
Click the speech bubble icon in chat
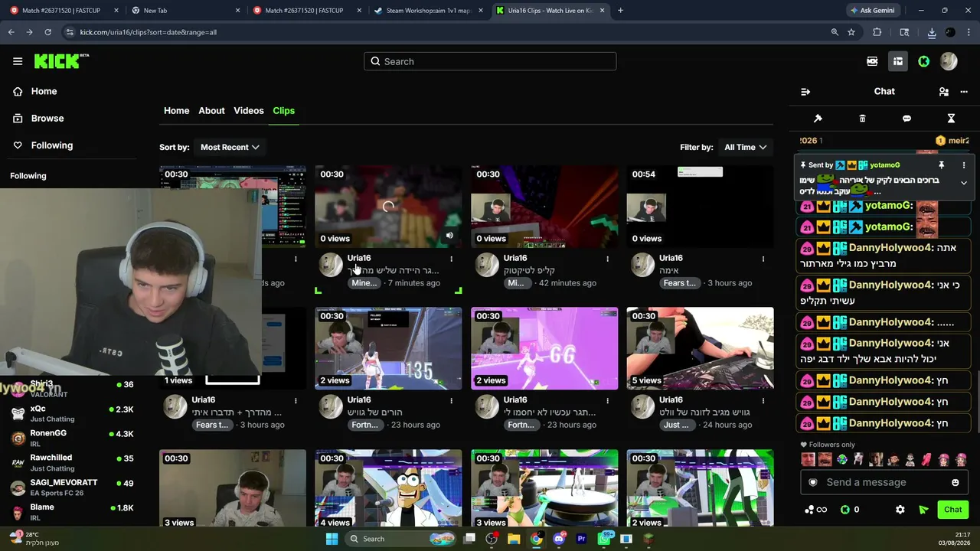tap(906, 119)
